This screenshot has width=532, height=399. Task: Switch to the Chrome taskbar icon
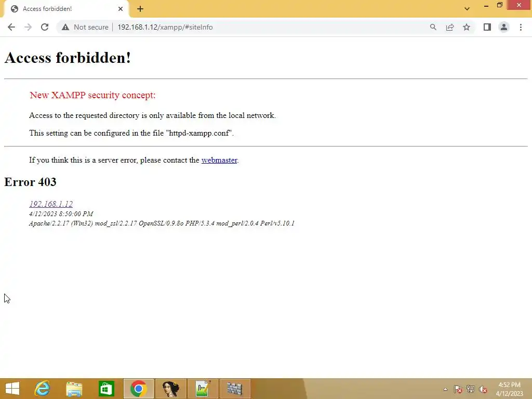138,389
